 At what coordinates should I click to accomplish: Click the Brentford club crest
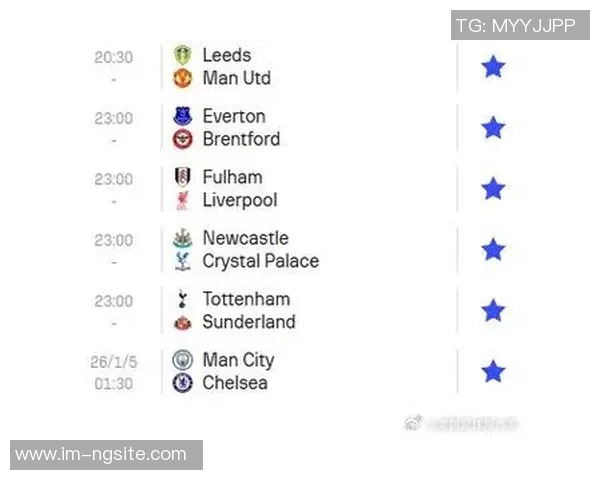click(x=182, y=139)
